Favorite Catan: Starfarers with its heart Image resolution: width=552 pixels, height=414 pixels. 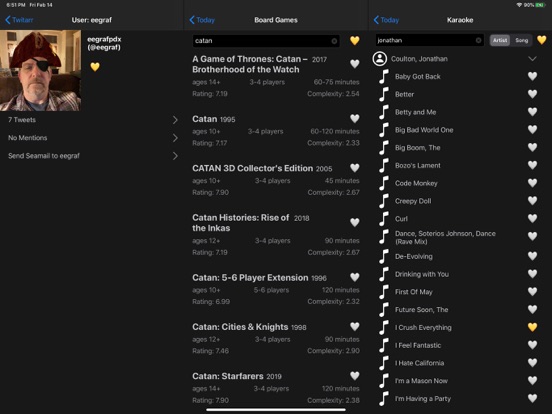point(355,376)
